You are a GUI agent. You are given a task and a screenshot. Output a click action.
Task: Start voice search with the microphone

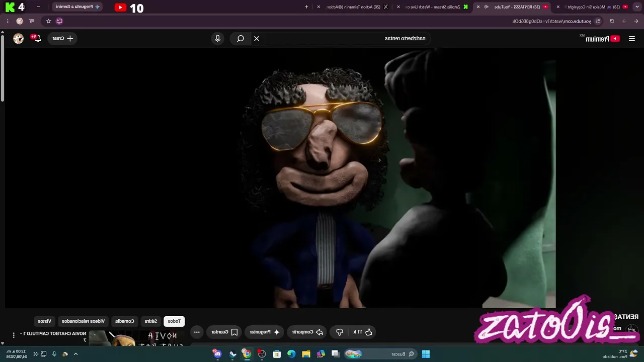tap(217, 39)
